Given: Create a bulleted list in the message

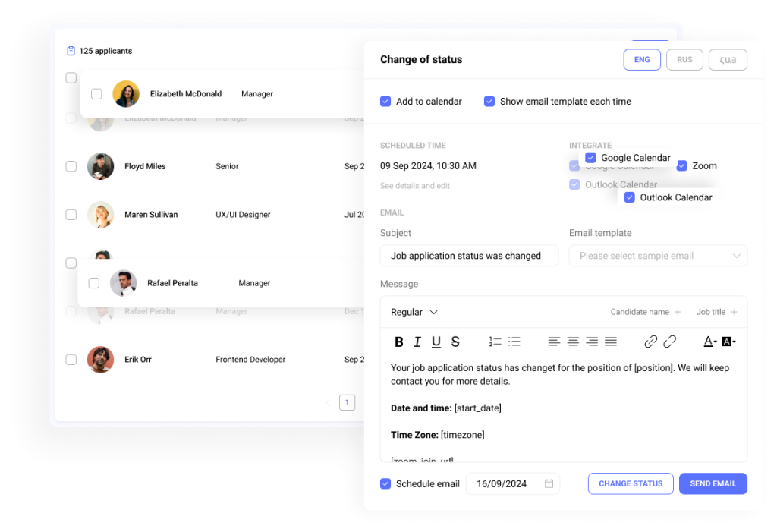Looking at the screenshot, I should tap(515, 342).
